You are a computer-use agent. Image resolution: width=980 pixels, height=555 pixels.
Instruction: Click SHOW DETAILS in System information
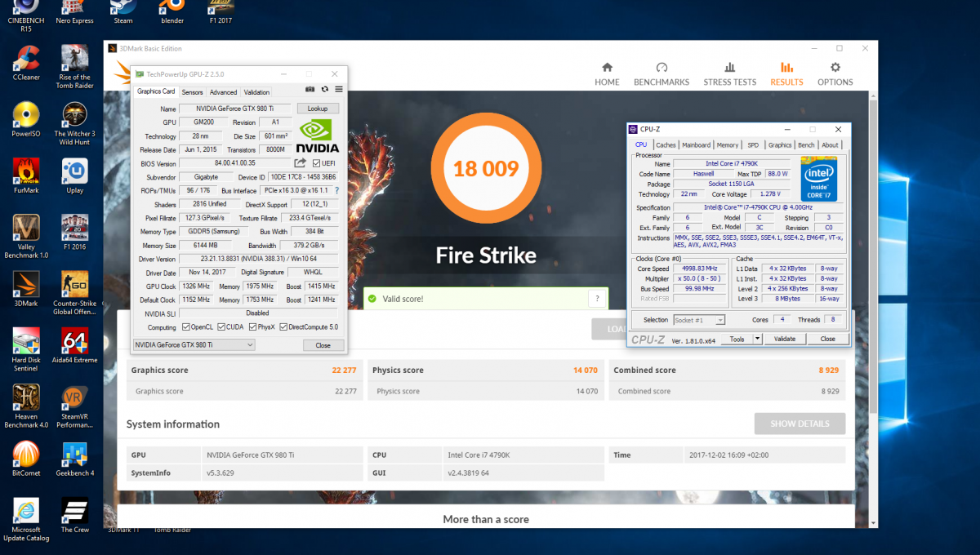800,424
